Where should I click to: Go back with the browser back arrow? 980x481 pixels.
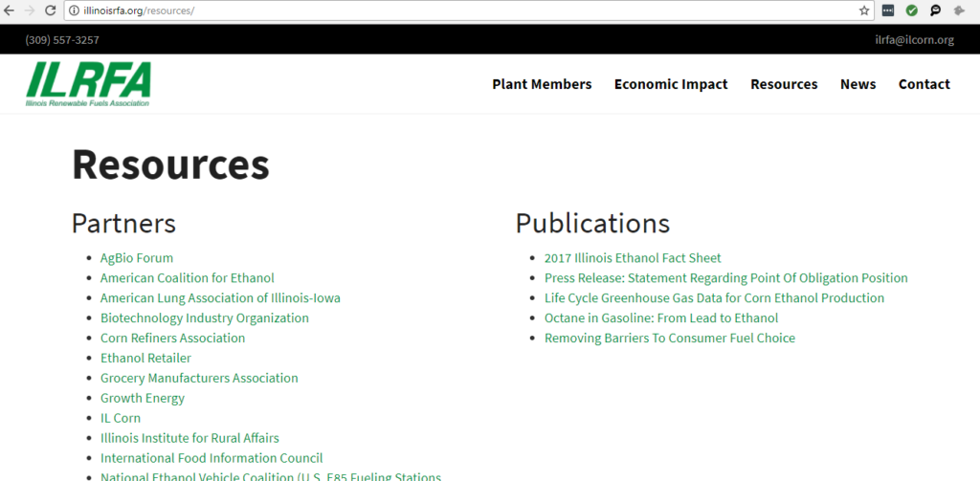(x=9, y=11)
